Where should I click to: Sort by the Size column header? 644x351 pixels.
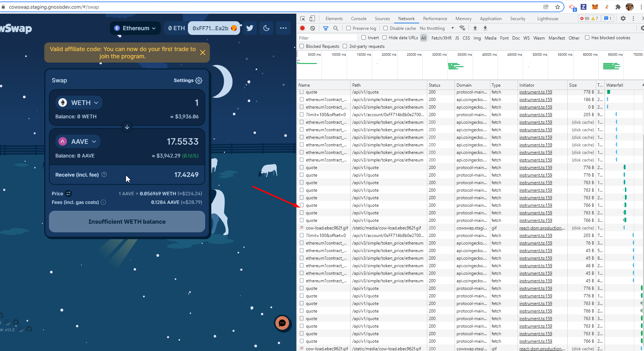[x=581, y=85]
